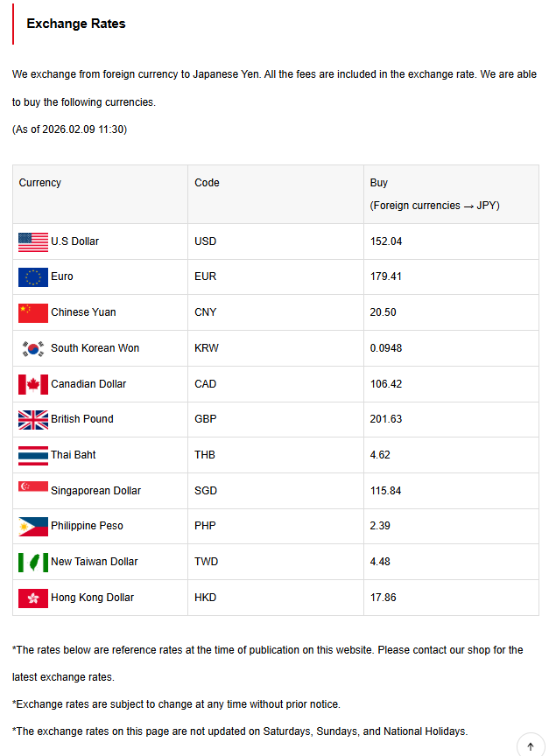Click the Singapore flag icon

pos(33,487)
